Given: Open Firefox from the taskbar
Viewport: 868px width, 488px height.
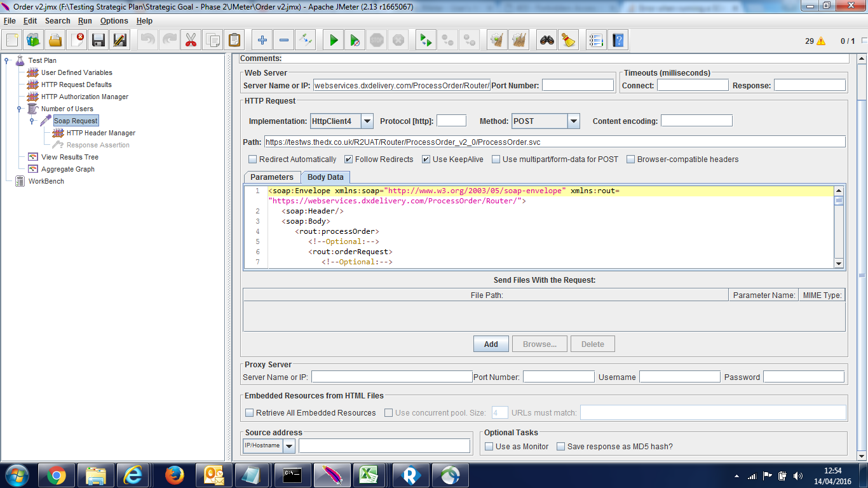Looking at the screenshot, I should click(x=174, y=475).
